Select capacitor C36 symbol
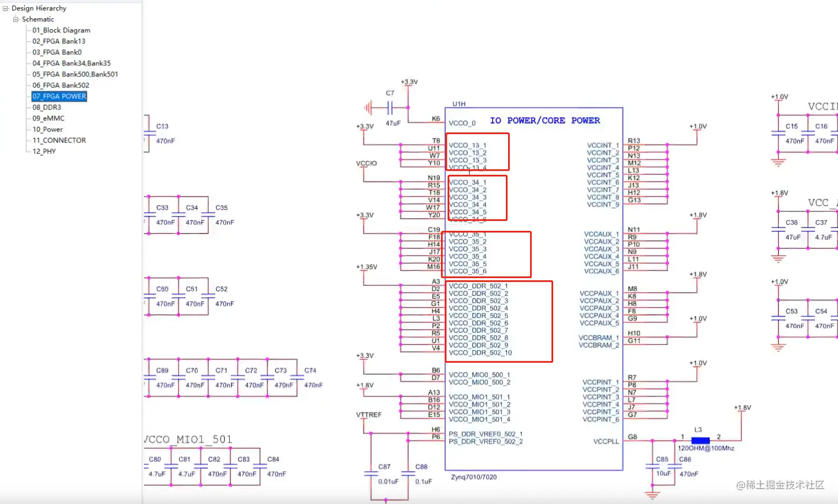This screenshot has height=504, width=838. (x=778, y=229)
